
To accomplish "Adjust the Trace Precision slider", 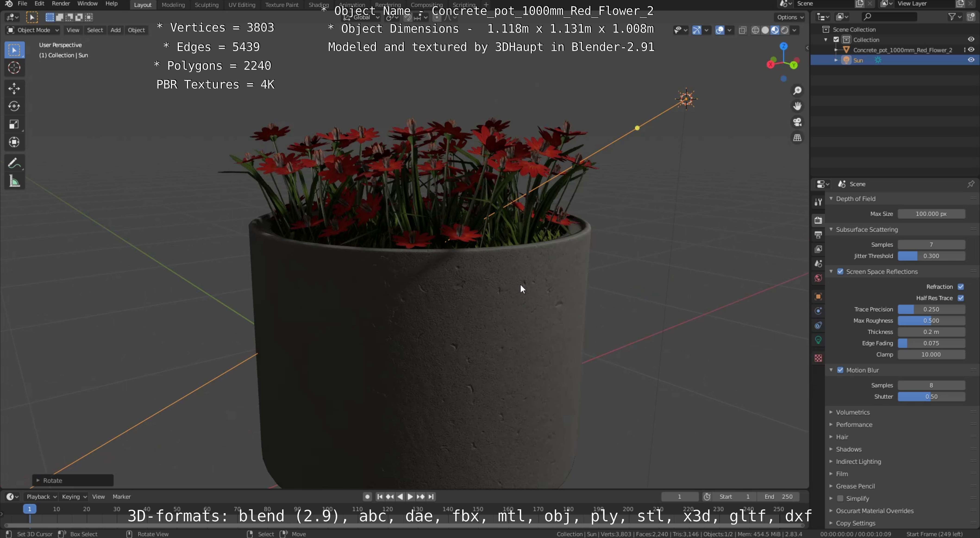I will pos(931,310).
